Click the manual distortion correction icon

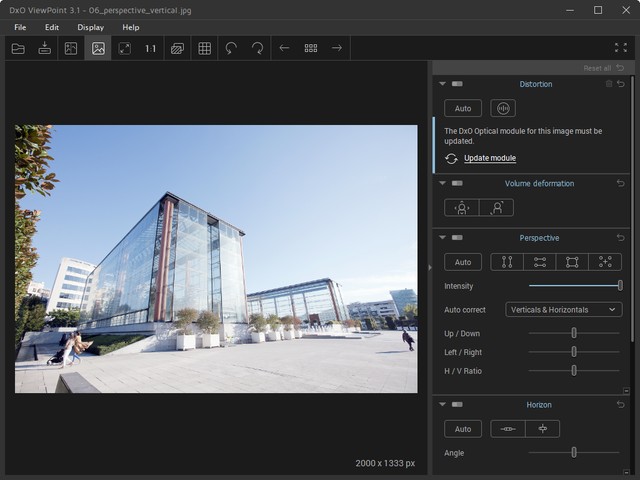503,108
